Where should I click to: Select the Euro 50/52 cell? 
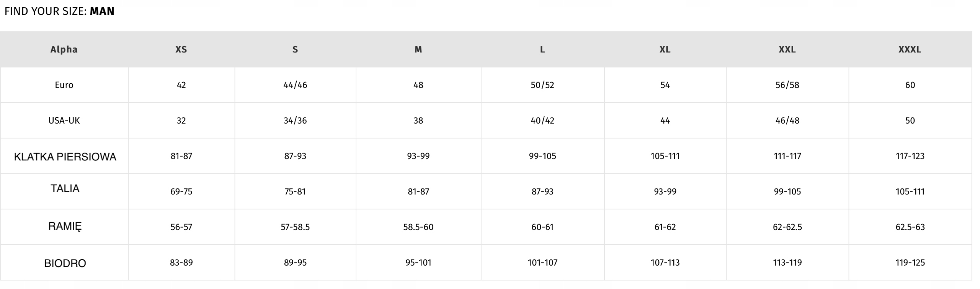click(542, 85)
